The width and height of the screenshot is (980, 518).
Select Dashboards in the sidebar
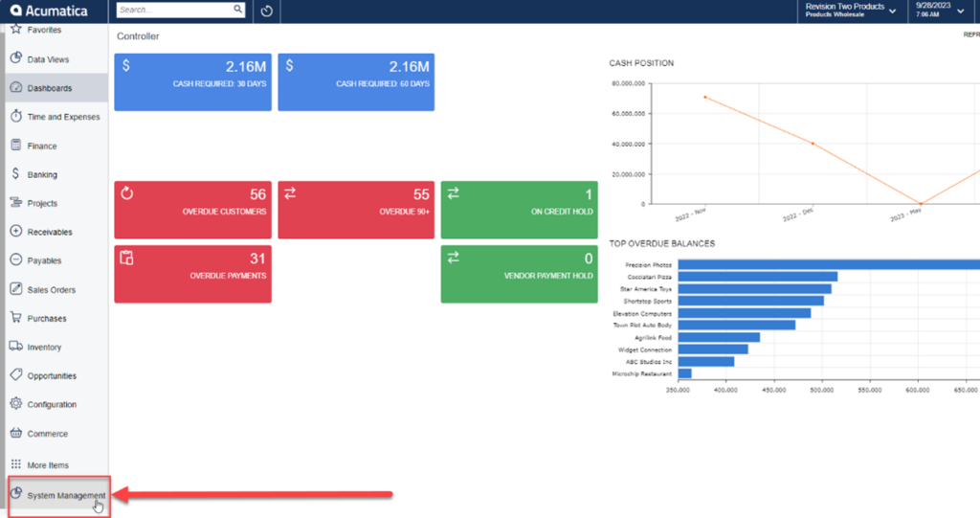coord(56,88)
